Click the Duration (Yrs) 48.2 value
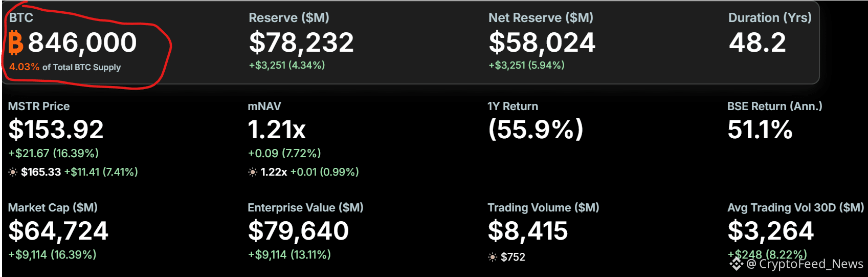868x277 pixels. 758,42
